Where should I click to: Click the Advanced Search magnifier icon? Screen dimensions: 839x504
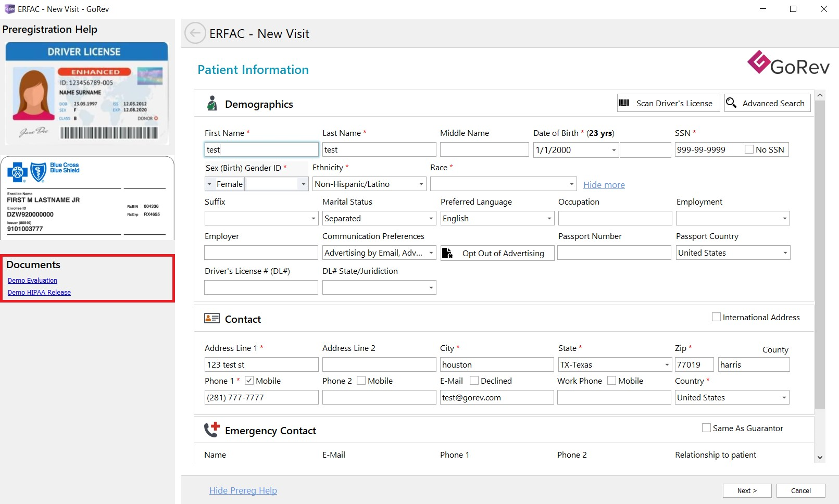(731, 103)
